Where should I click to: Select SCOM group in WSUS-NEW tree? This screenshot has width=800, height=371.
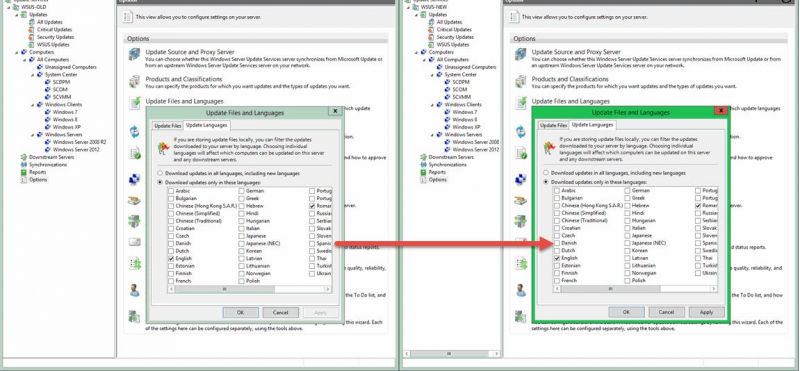(460, 89)
